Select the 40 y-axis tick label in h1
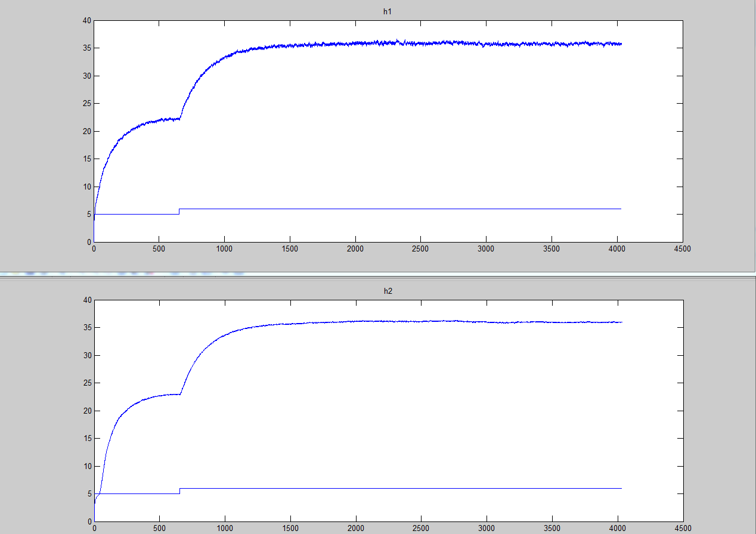This screenshot has width=756, height=534. pos(87,21)
